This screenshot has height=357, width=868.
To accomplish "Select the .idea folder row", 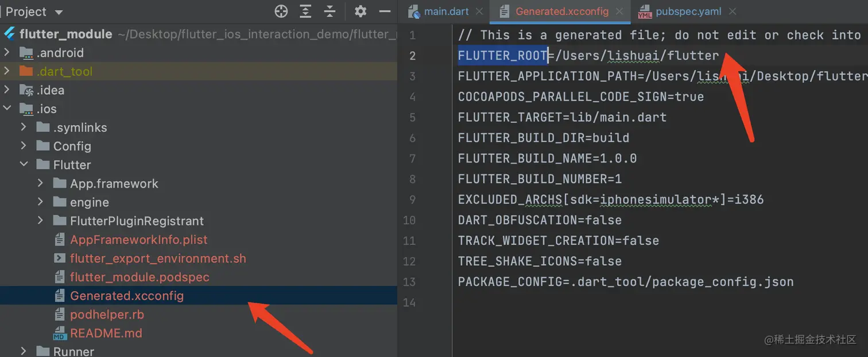I will 199,90.
